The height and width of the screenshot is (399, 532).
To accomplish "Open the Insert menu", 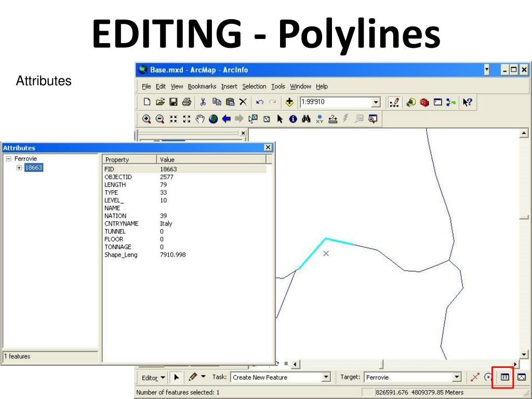I will click(229, 87).
